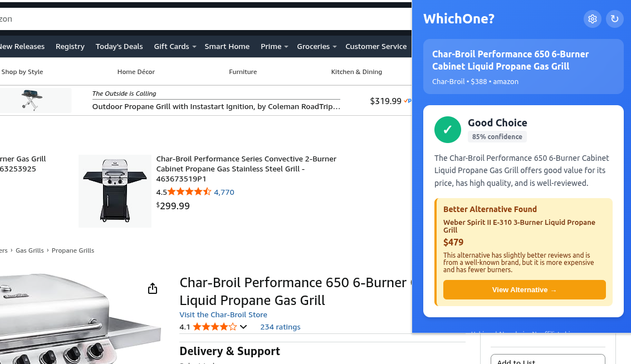Click Visit the Char-Broil Store link
631x364 pixels.
(x=223, y=314)
